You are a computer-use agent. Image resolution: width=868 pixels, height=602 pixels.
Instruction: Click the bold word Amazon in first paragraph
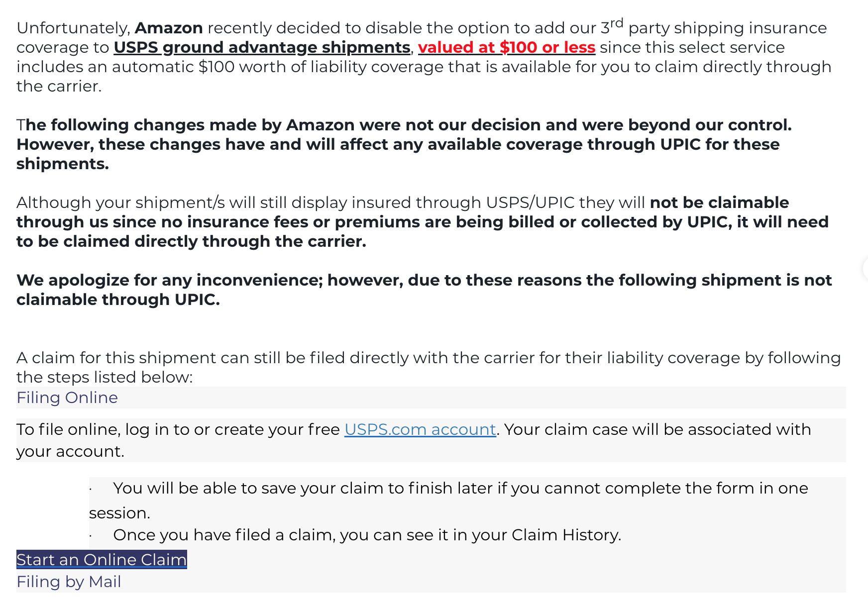[169, 28]
